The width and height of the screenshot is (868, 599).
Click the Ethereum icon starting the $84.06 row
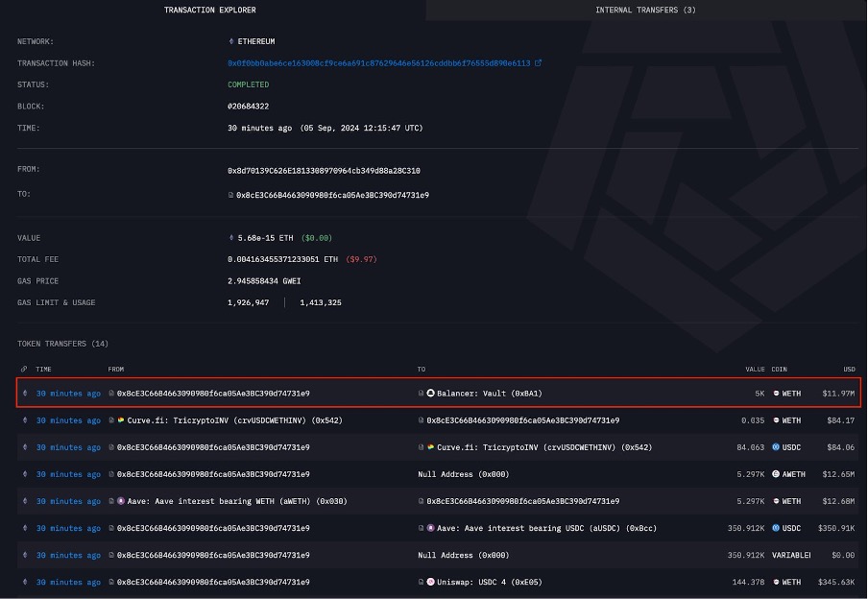(x=25, y=447)
